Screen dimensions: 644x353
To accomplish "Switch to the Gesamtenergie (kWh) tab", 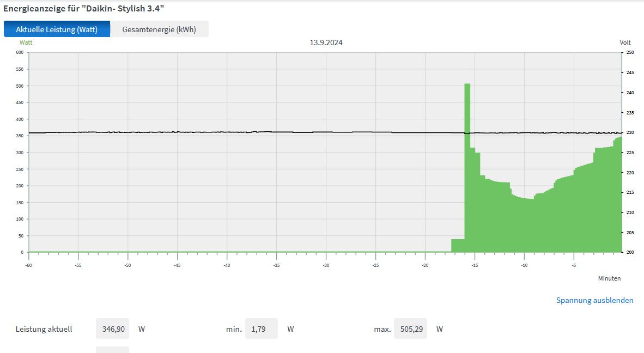I will [159, 29].
